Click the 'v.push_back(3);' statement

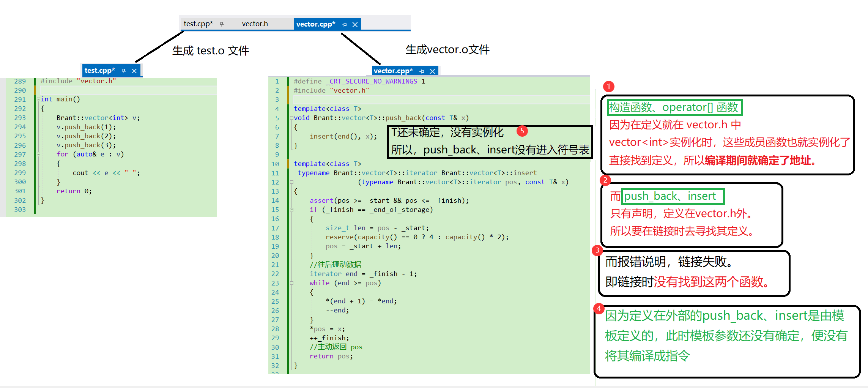[x=86, y=145]
